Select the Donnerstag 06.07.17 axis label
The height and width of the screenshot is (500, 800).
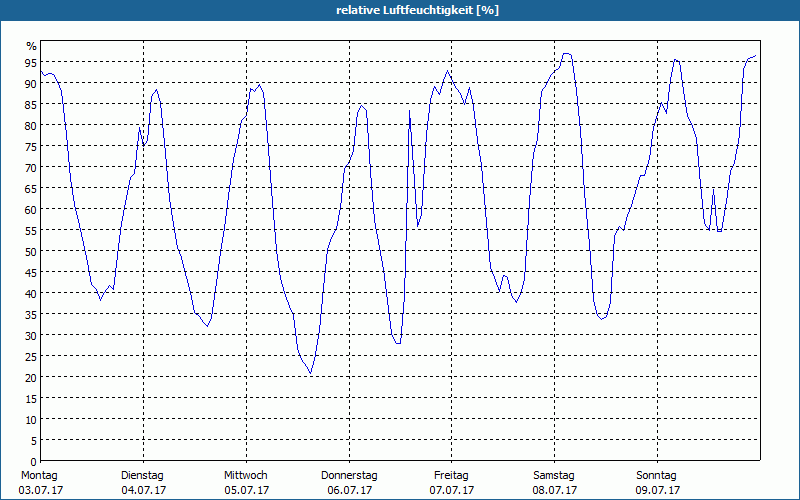point(349,483)
